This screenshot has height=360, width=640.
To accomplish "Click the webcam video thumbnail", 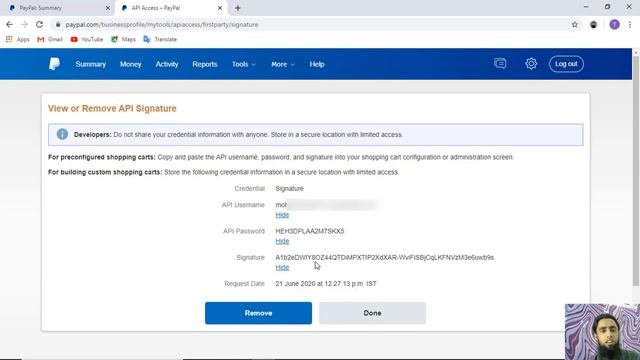I will coord(602,331).
